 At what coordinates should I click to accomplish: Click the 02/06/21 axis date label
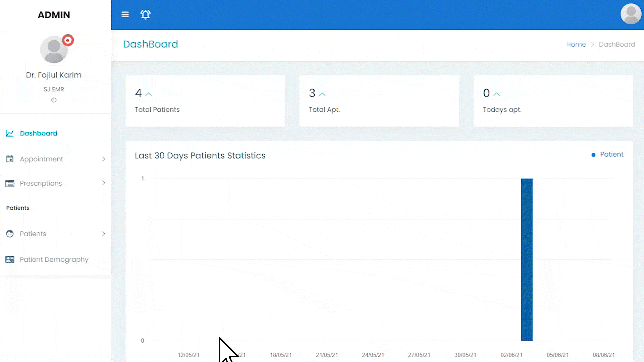pyautogui.click(x=512, y=355)
